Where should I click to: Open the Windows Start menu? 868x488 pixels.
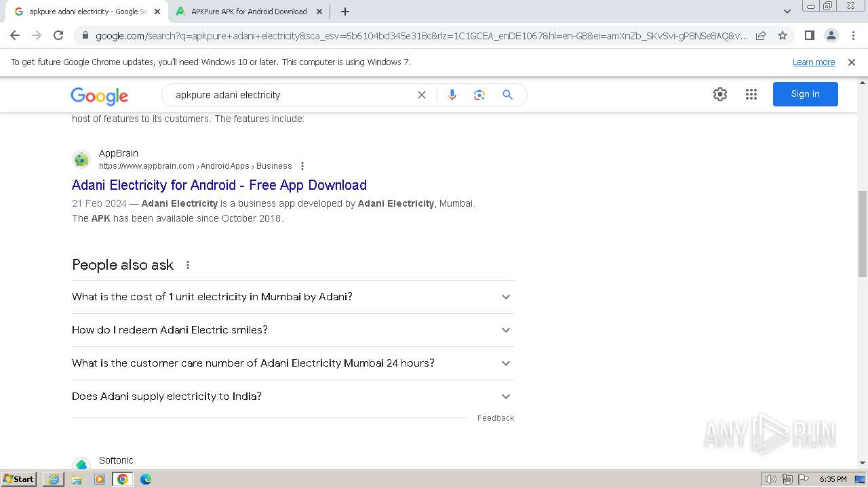18,479
